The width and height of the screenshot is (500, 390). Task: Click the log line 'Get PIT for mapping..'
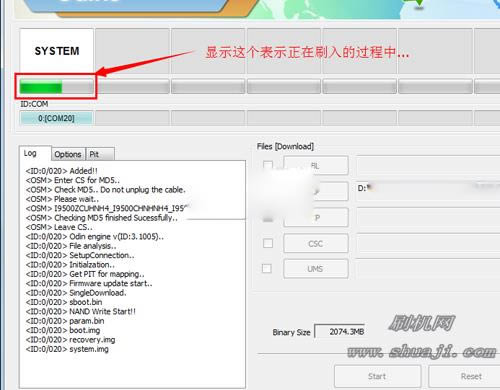click(85, 274)
